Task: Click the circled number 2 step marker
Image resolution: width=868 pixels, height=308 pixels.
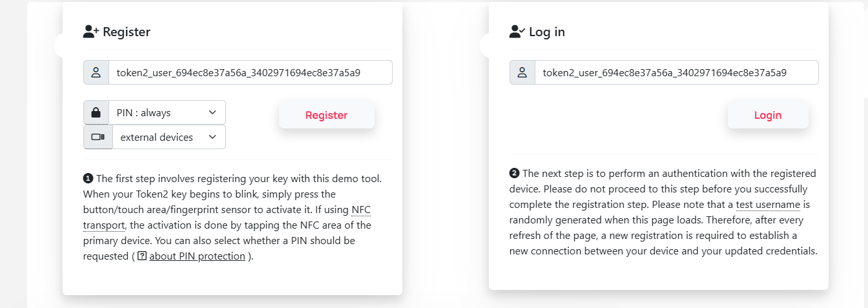Action: tap(515, 174)
